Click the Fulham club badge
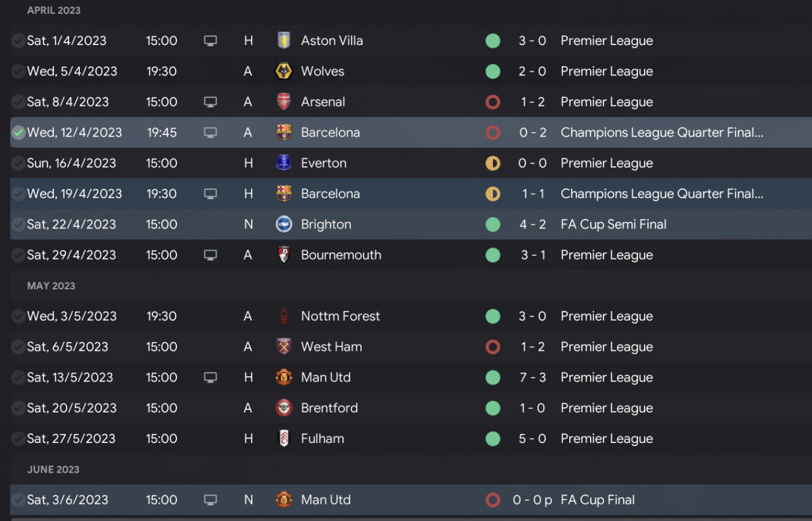812x521 pixels. point(284,439)
